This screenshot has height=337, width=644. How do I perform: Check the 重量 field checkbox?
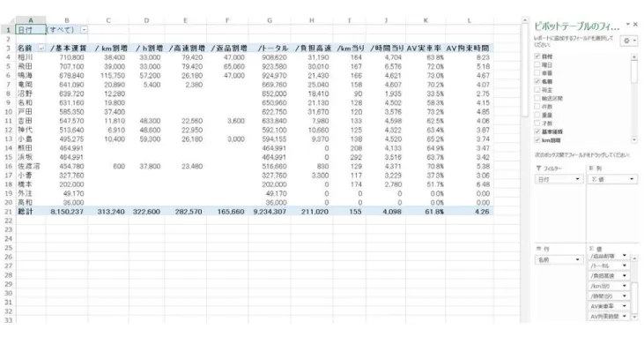[537, 115]
